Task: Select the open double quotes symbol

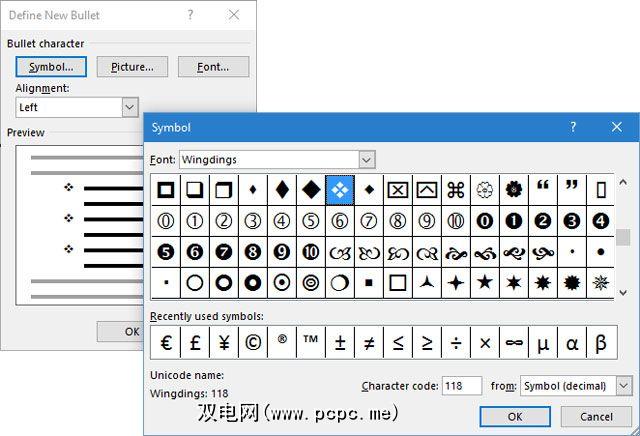Action: pos(543,189)
